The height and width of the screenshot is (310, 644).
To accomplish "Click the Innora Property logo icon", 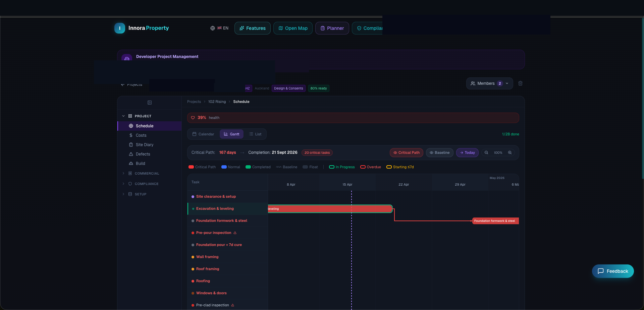I will pyautogui.click(x=120, y=28).
